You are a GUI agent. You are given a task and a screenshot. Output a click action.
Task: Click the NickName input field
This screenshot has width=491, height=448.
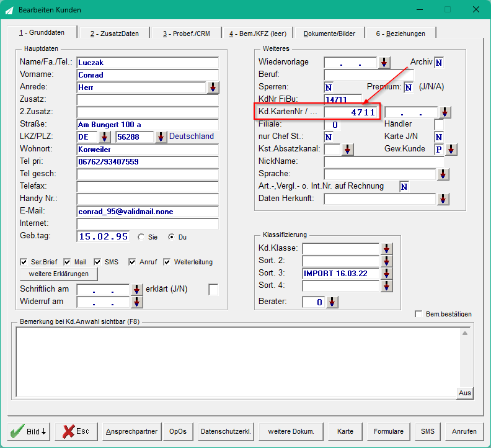384,162
